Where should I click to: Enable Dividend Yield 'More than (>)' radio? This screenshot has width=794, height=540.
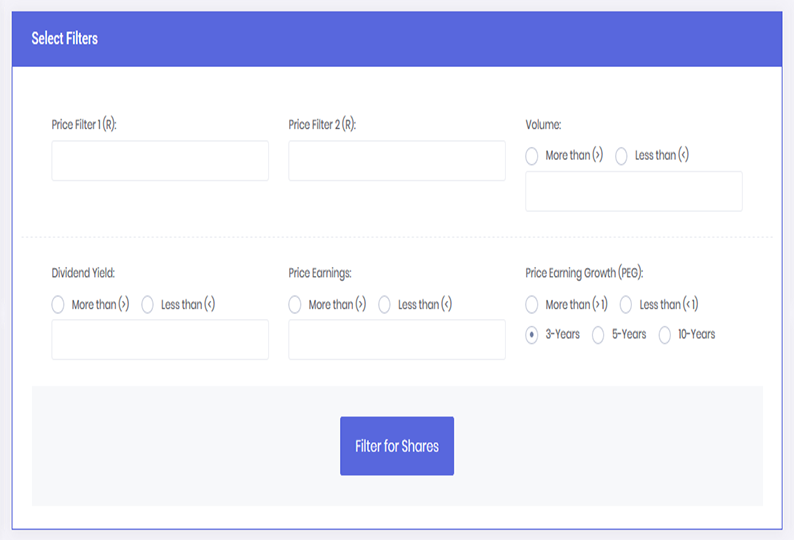(x=59, y=305)
